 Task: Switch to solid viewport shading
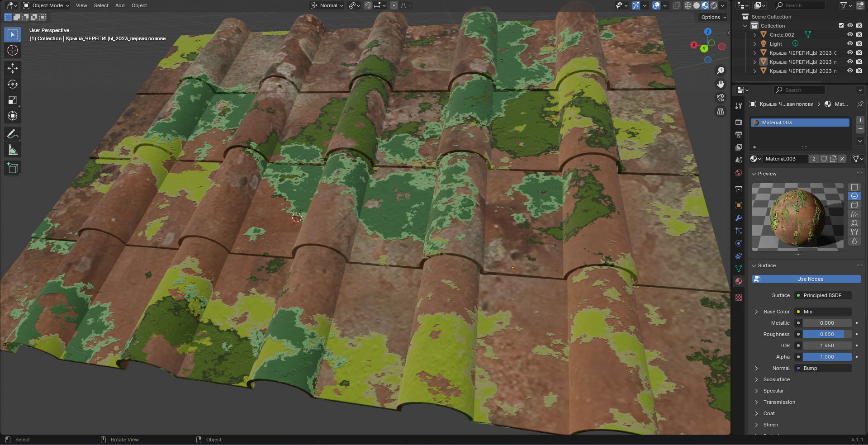[x=697, y=5]
